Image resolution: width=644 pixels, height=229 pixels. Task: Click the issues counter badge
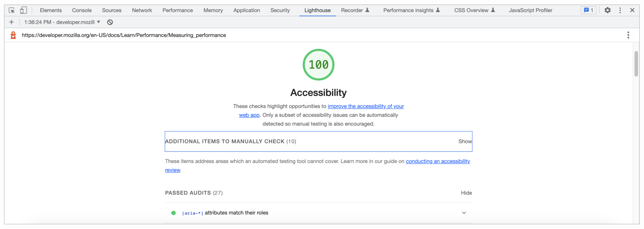click(588, 10)
